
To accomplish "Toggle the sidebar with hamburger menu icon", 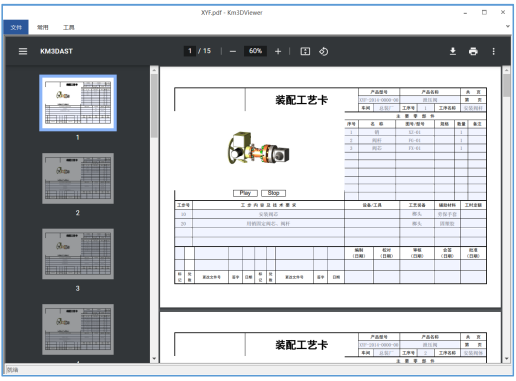I will 23,51.
